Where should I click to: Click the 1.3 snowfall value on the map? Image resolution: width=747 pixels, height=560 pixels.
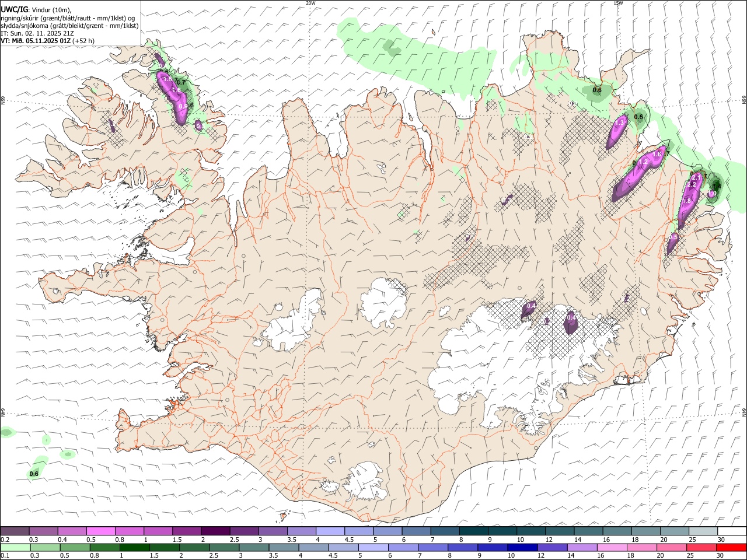[x=619, y=123]
